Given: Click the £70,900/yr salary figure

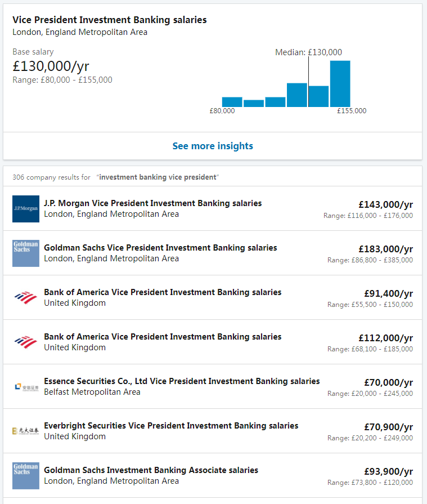Looking at the screenshot, I should pyautogui.click(x=388, y=427).
